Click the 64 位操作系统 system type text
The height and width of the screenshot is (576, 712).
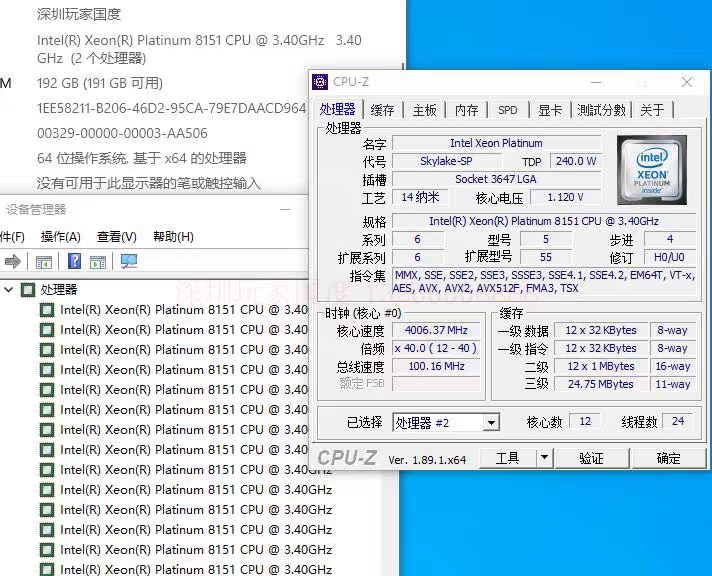pos(142,159)
